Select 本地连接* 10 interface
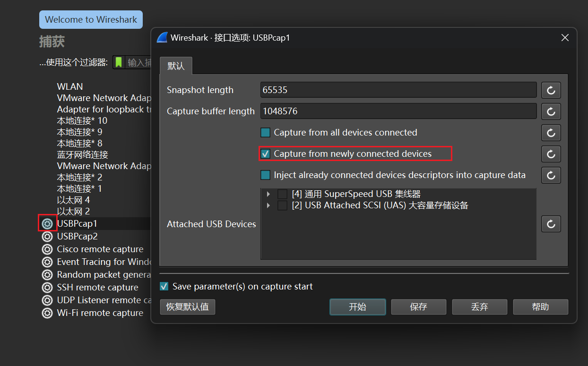Screen dimensions: 588x366 82,120
